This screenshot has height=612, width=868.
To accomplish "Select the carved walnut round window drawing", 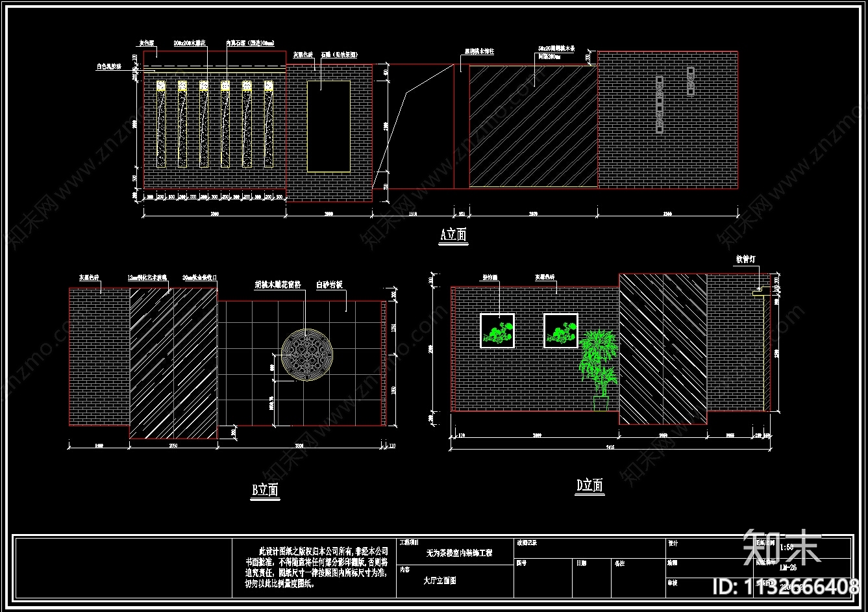I will [x=306, y=355].
